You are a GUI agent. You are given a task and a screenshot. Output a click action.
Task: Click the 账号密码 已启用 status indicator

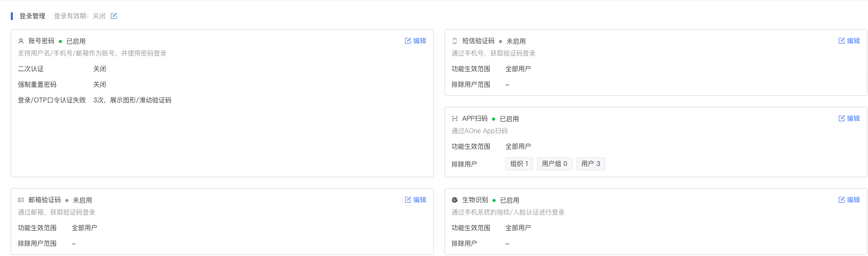(x=73, y=41)
